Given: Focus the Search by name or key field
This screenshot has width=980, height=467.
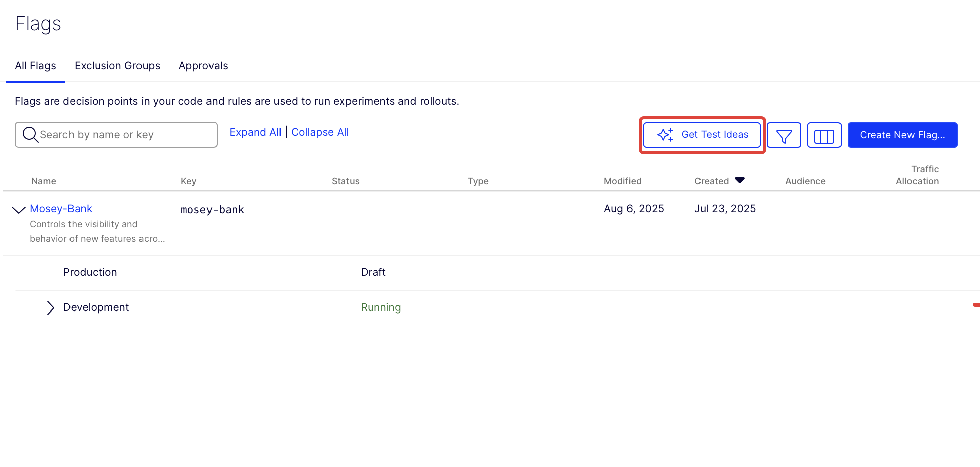Looking at the screenshot, I should (x=126, y=135).
